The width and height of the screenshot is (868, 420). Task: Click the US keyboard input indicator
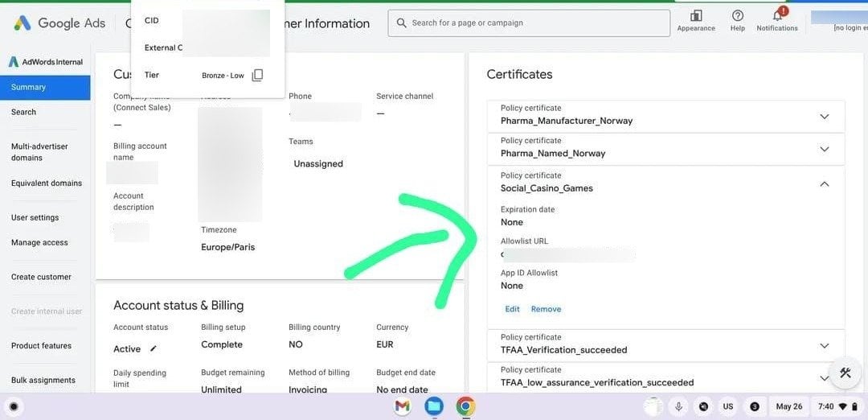coord(728,406)
